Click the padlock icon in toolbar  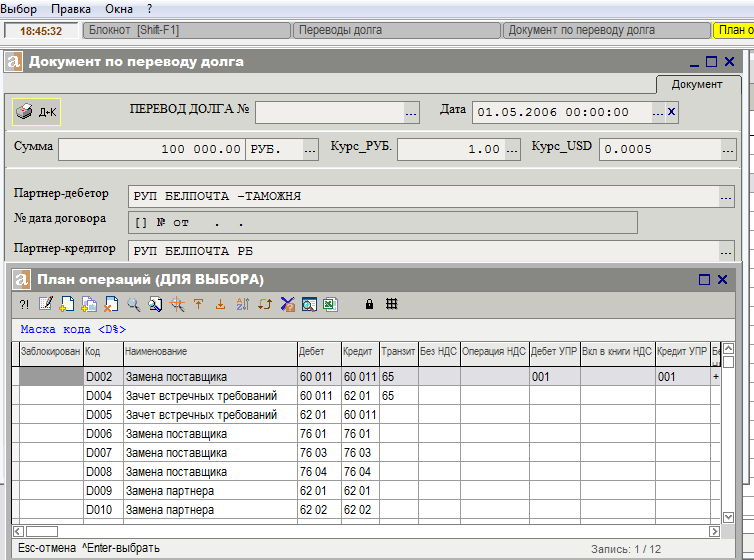click(369, 304)
